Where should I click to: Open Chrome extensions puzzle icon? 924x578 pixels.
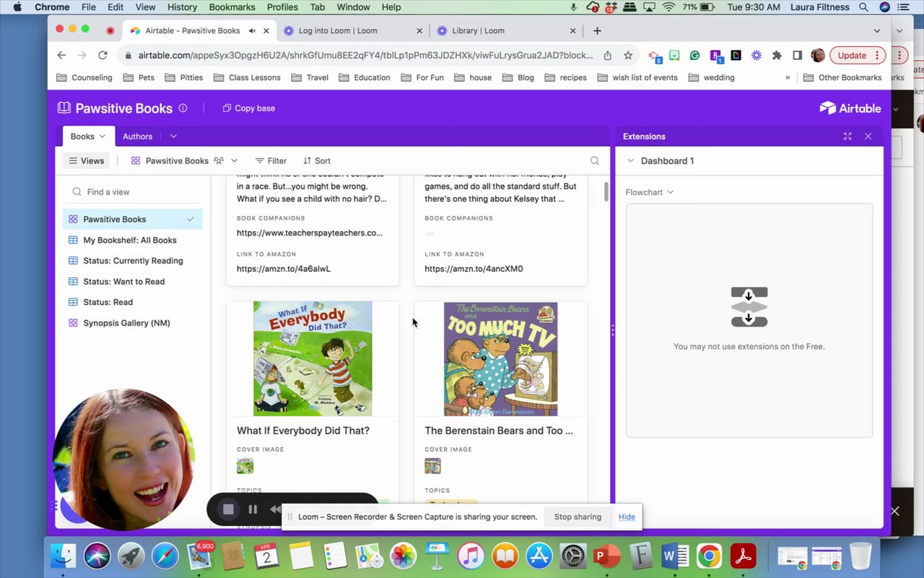pyautogui.click(x=777, y=56)
